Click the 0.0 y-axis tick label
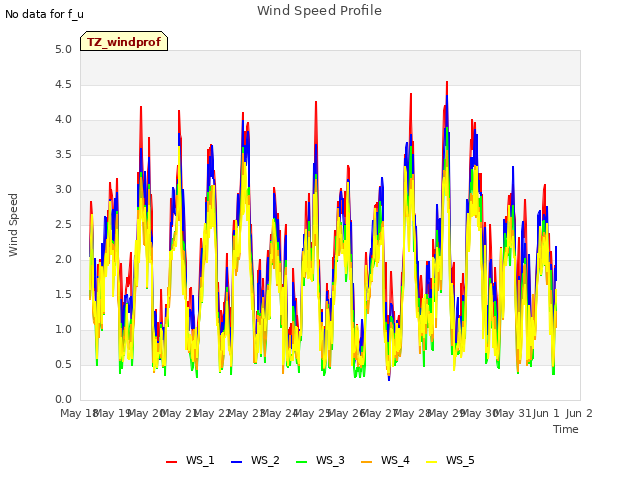This screenshot has height=480, width=640. click(x=64, y=400)
